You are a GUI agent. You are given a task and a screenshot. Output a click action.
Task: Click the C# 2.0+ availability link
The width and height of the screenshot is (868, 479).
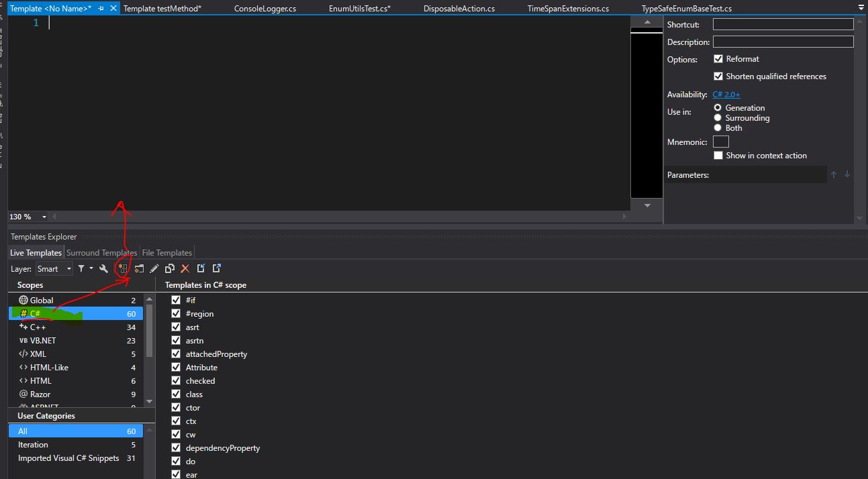pos(726,95)
